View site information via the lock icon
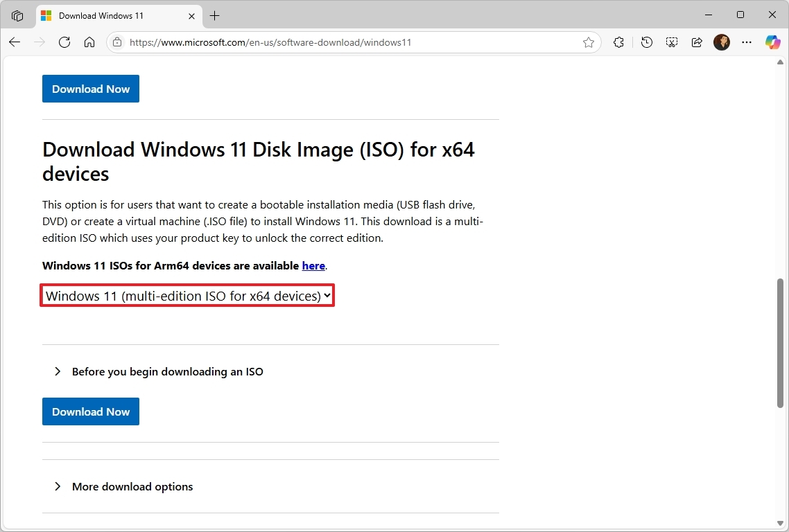 point(118,42)
